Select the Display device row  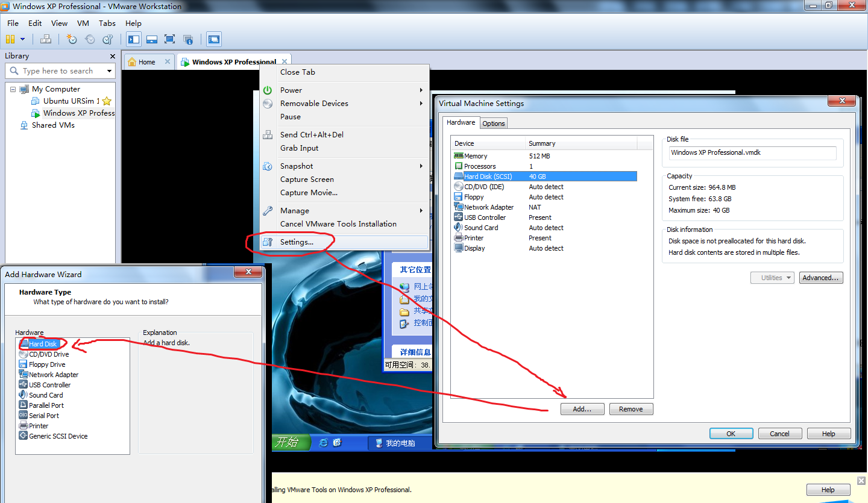click(545, 248)
